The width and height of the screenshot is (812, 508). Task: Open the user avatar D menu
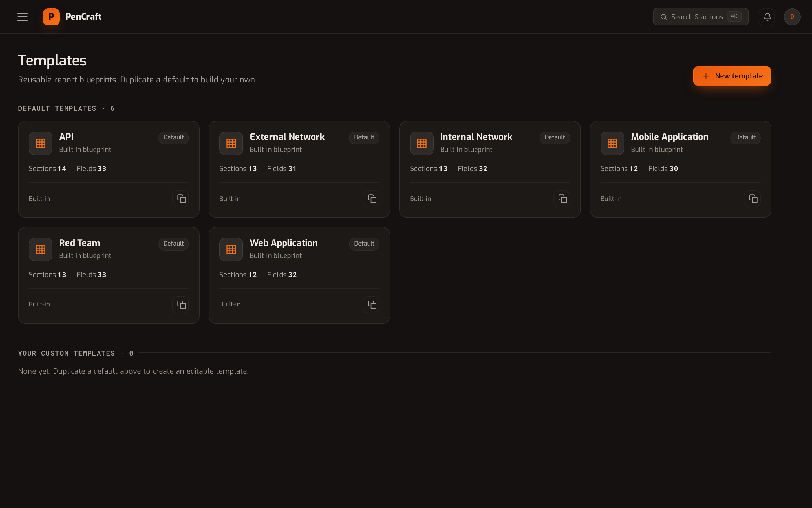(x=792, y=17)
